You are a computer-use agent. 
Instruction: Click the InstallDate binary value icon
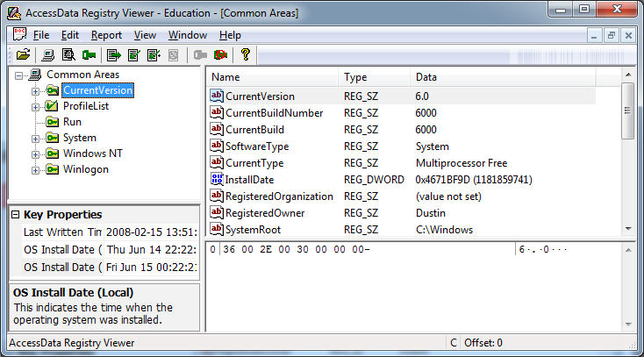(x=217, y=179)
